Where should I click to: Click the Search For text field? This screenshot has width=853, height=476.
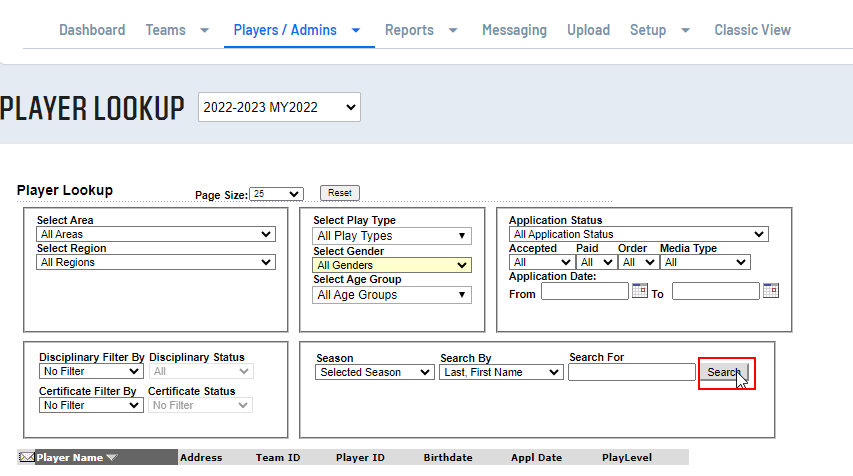[x=631, y=372]
